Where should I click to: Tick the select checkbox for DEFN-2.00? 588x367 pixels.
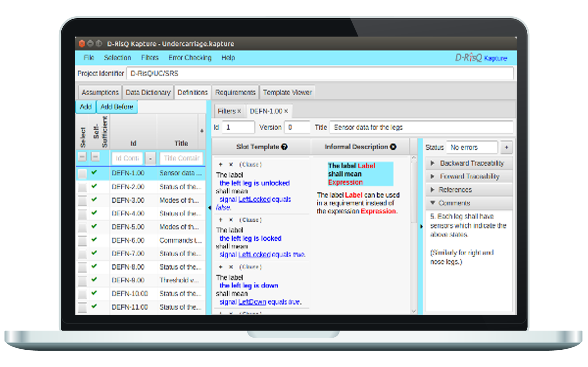click(x=83, y=187)
